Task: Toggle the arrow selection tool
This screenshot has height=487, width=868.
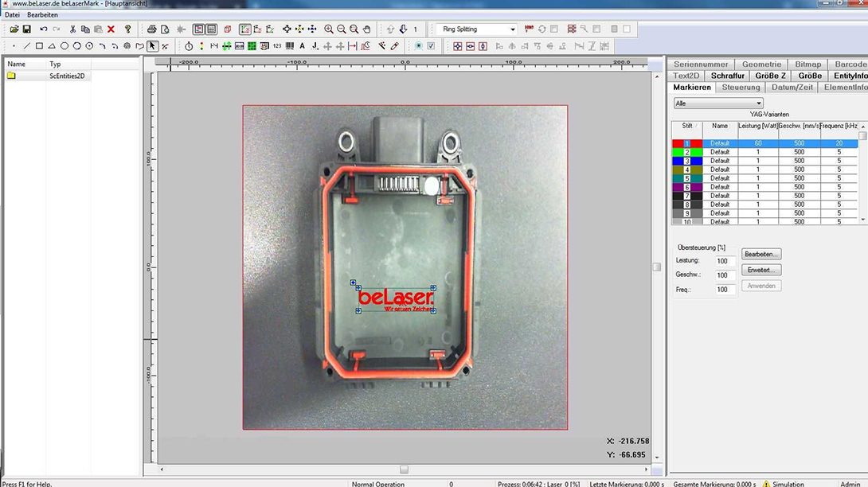Action: pyautogui.click(x=152, y=46)
